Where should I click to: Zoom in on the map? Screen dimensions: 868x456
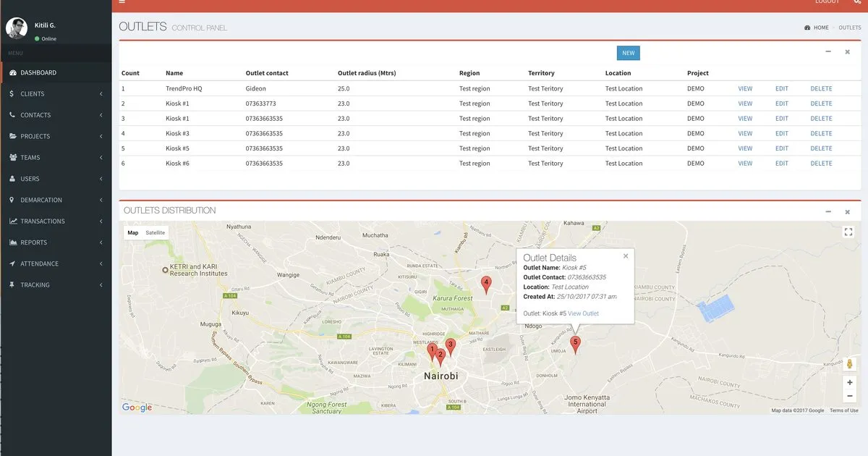click(850, 382)
